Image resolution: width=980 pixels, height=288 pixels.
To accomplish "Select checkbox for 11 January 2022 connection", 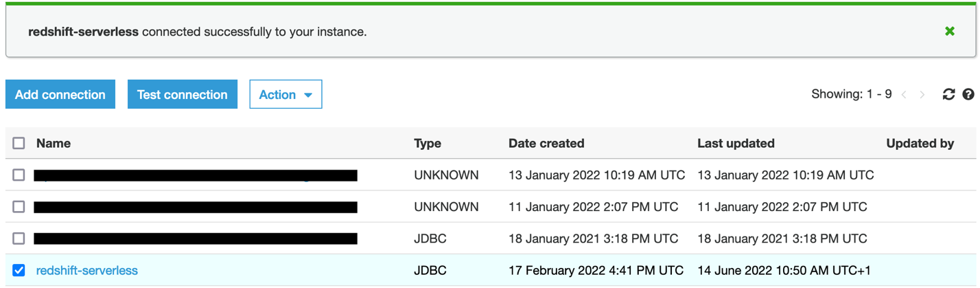I will (x=19, y=207).
